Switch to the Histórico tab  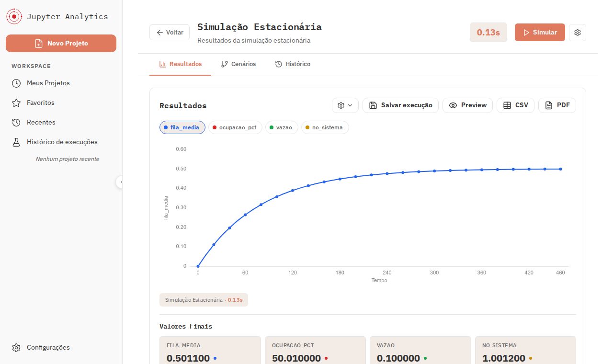(293, 64)
